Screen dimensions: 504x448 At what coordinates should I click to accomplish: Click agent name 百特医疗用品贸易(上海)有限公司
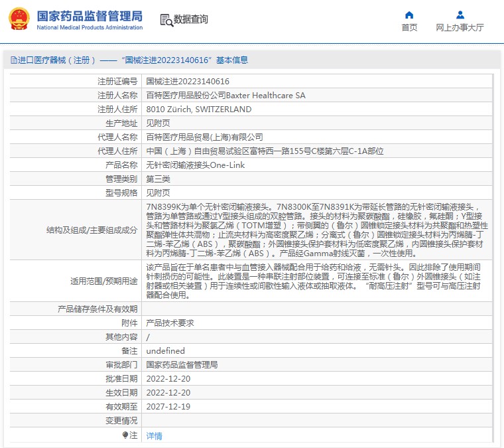[205, 137]
